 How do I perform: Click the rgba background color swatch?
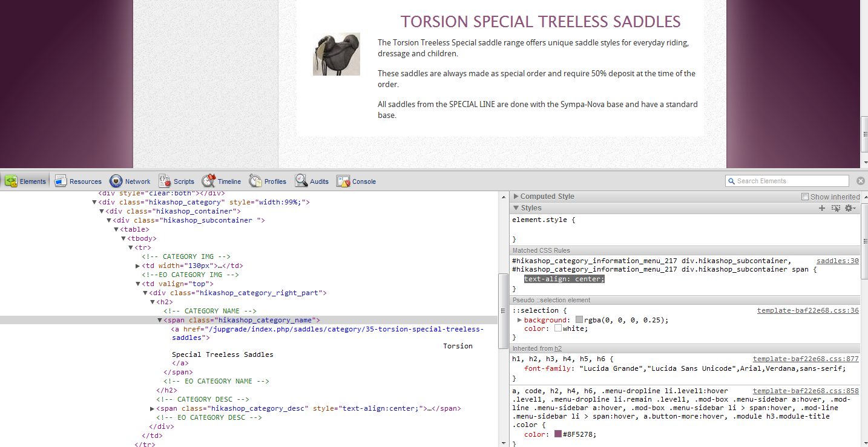point(579,319)
